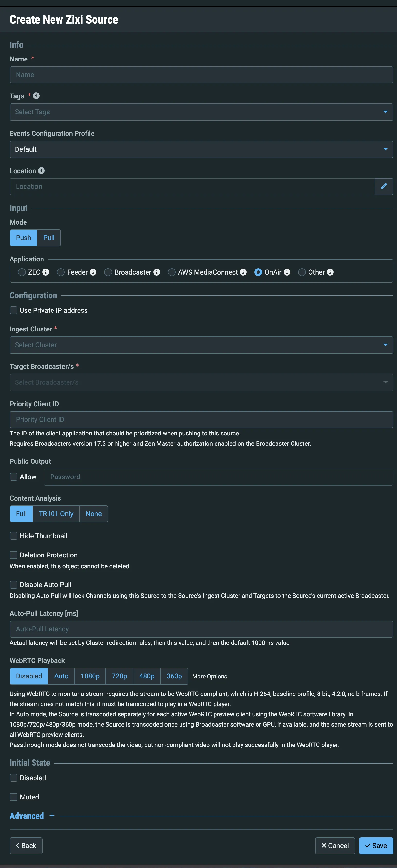The height and width of the screenshot is (868, 397).
Task: Check the Muted checkbox
Action: [13, 797]
